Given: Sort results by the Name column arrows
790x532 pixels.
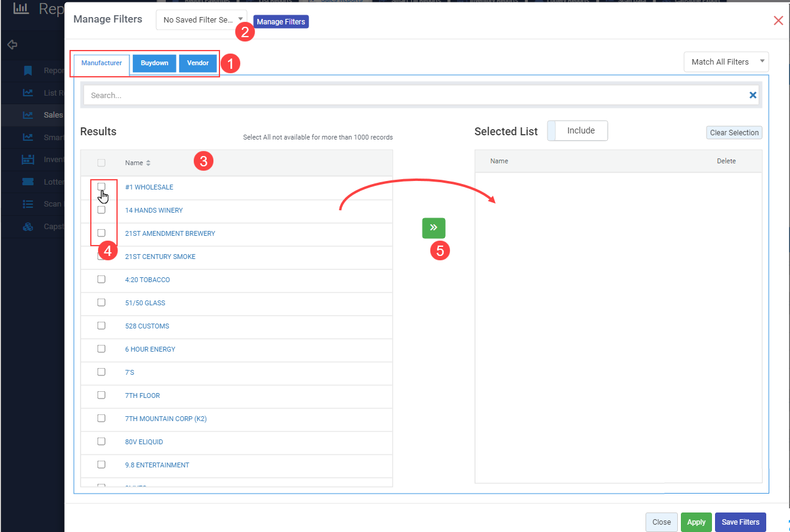Looking at the screenshot, I should coord(148,163).
